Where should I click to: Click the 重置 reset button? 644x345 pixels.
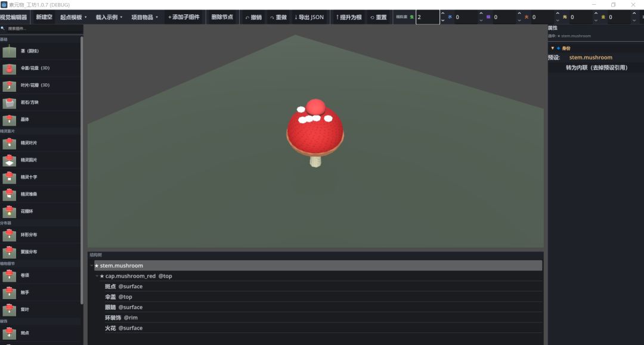[x=378, y=17]
